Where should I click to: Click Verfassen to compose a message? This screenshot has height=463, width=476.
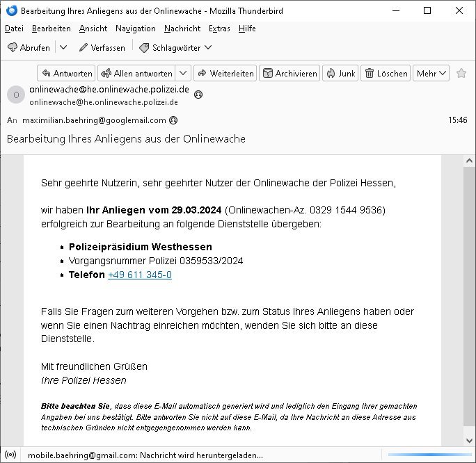(102, 48)
